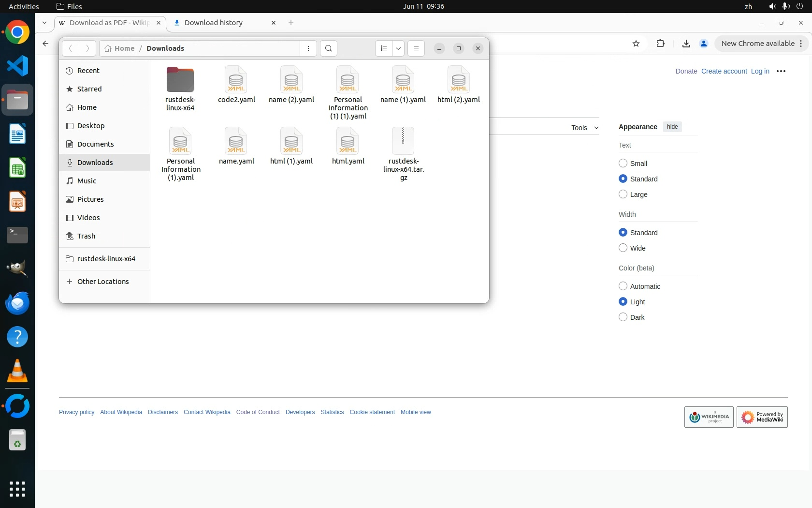Expand the Wikipedia Tools dropdown
The width and height of the screenshot is (812, 508).
[585, 128]
